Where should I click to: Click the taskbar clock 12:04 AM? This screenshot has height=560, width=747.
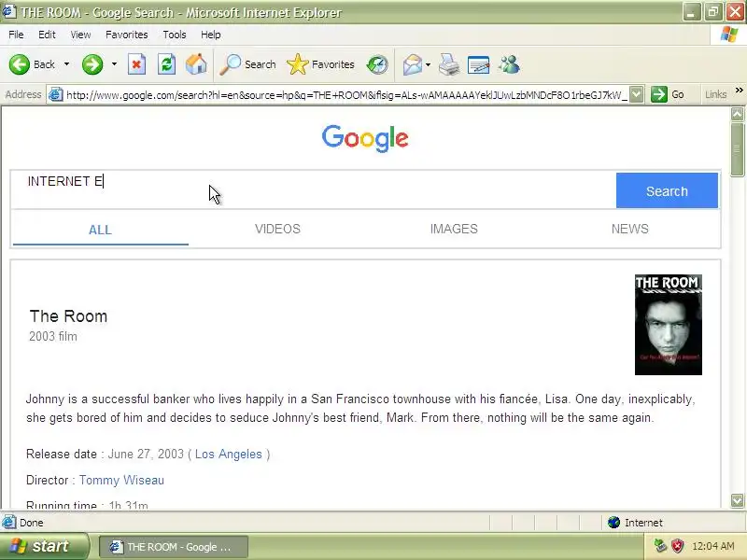712,546
